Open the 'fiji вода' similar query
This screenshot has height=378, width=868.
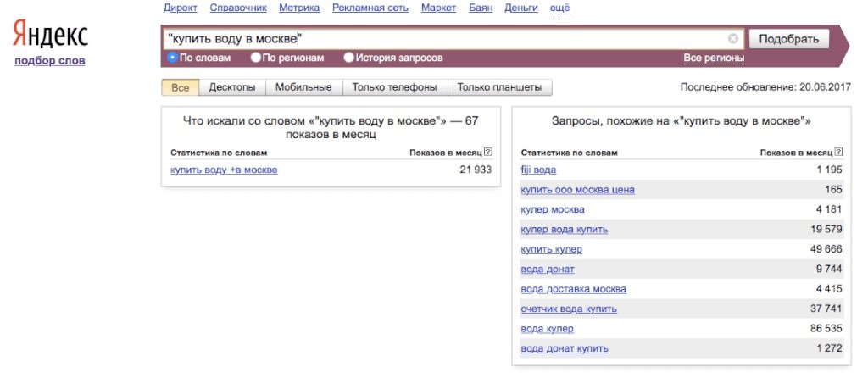pyautogui.click(x=538, y=170)
